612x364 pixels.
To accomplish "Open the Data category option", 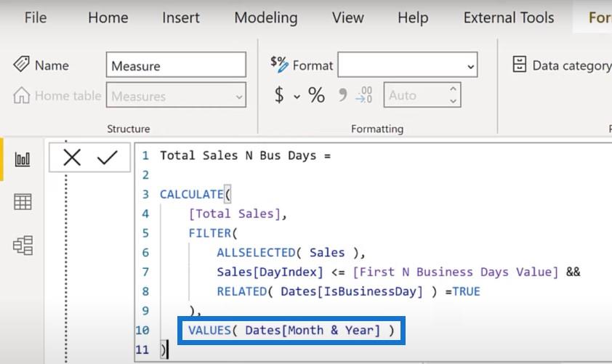I will 562,65.
